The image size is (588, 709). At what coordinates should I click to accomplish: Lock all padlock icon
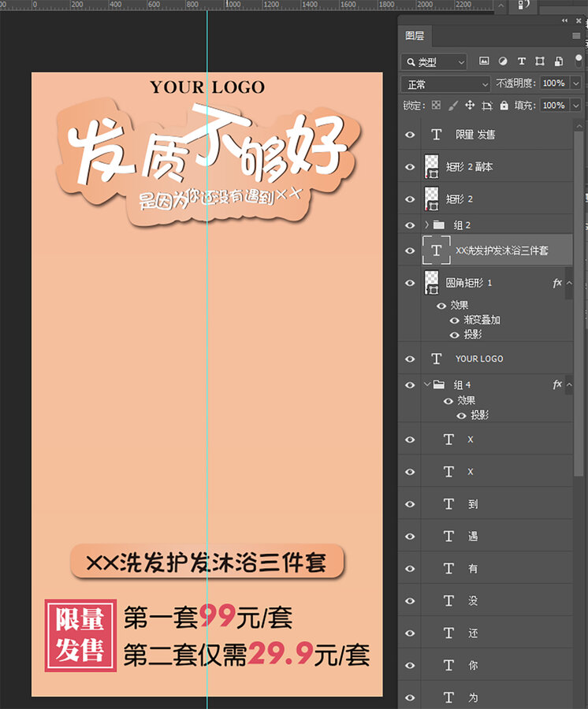504,106
